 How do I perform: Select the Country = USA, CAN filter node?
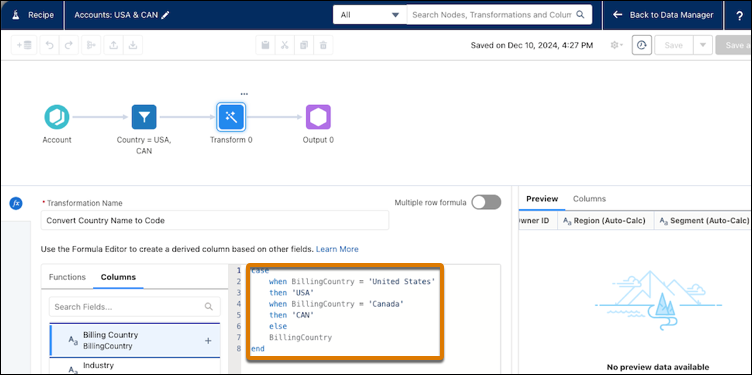[x=144, y=117]
